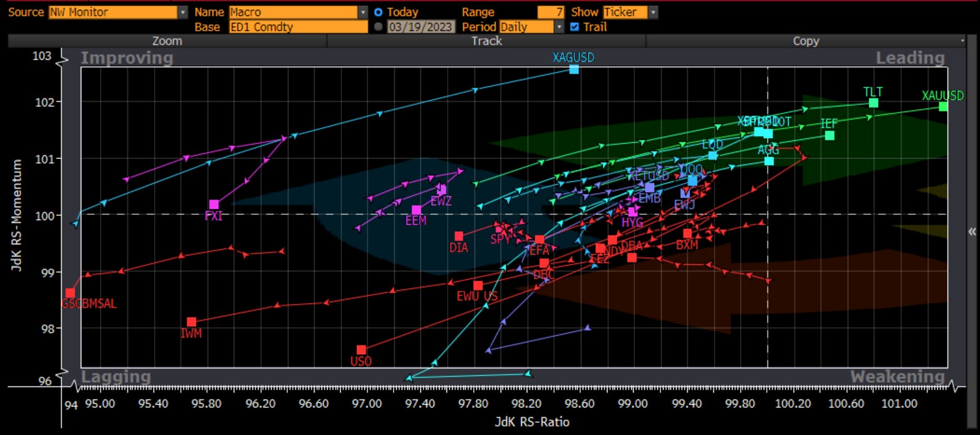980x435 pixels.
Task: Expand the Copy menu arrow
Action: pos(962,41)
